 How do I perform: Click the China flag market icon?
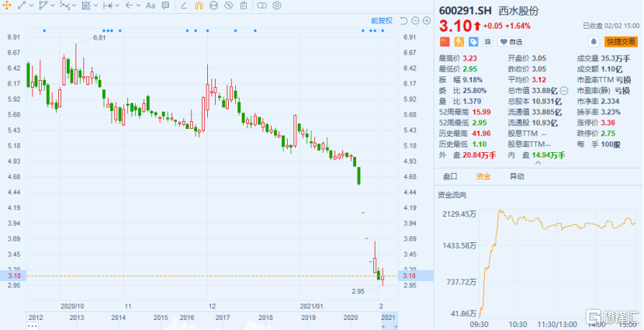tap(445, 41)
